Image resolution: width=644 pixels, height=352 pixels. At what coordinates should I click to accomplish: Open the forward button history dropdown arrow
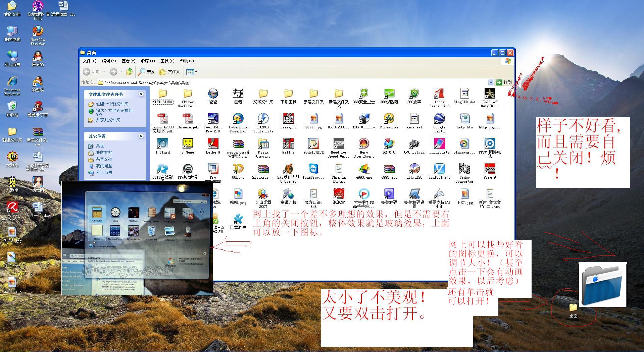[x=121, y=71]
